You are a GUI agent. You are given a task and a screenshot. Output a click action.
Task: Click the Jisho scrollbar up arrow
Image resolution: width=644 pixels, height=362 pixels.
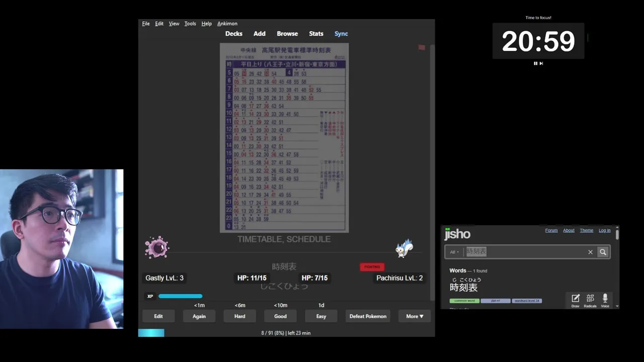pos(617,227)
